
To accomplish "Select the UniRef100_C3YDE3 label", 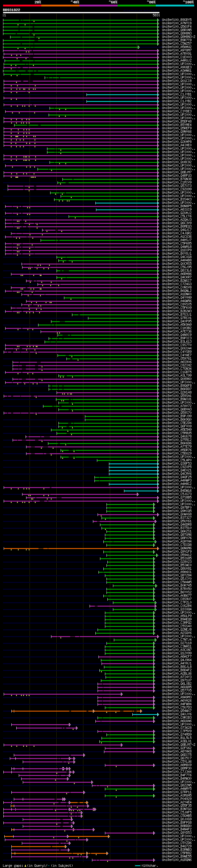I will click(177, 111).
